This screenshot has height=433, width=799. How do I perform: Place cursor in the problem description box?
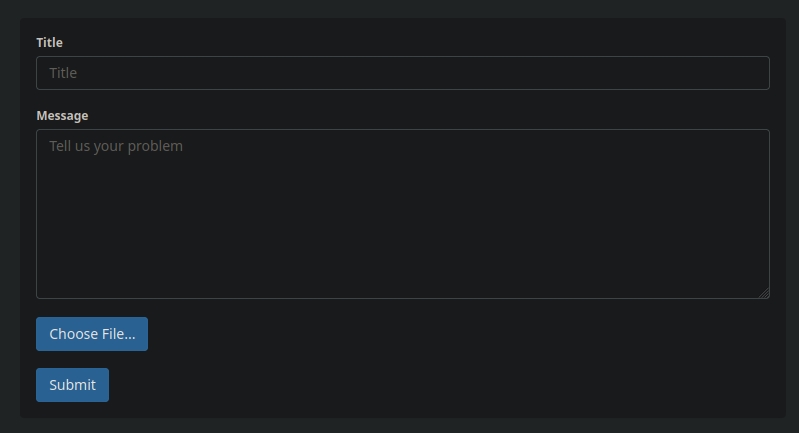tap(402, 214)
